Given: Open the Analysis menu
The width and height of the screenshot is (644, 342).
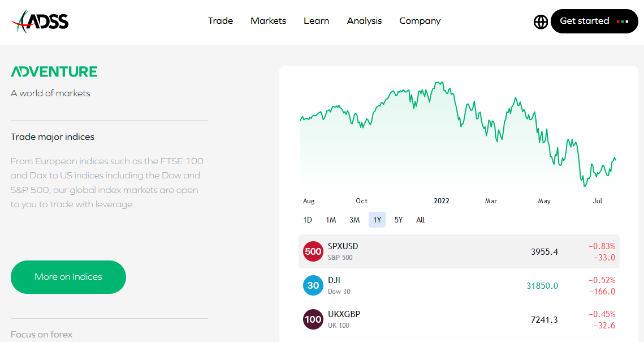Looking at the screenshot, I should 364,21.
